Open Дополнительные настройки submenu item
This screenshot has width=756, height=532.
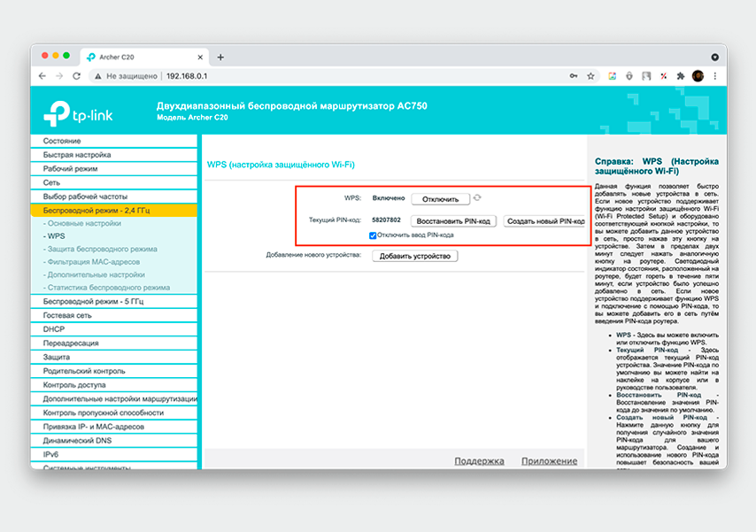tap(94, 274)
